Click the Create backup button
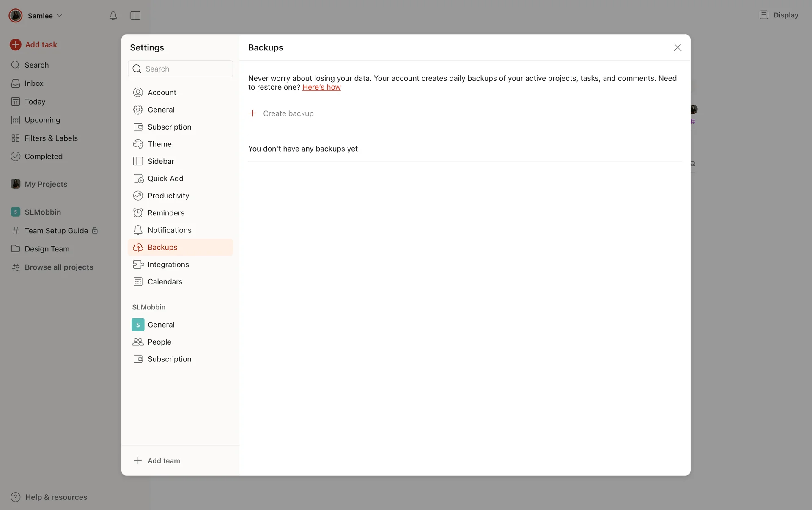Viewport: 812px width, 510px height. (288, 113)
